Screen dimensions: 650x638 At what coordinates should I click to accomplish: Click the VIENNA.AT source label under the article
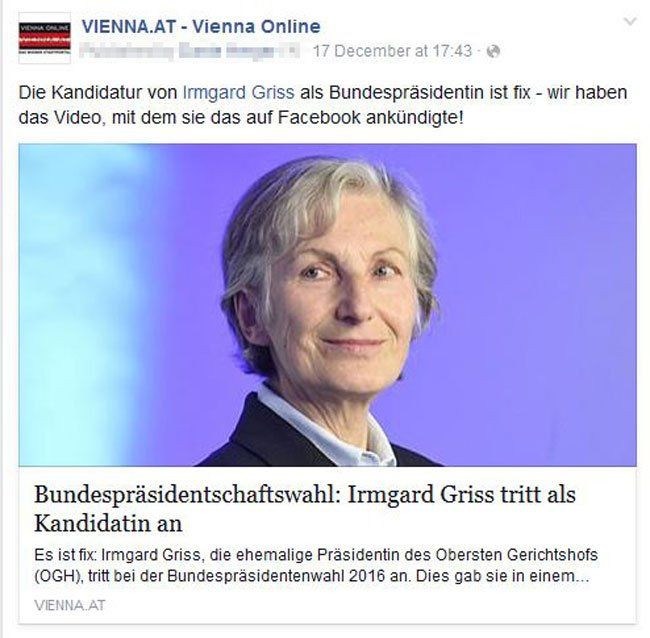(70, 605)
